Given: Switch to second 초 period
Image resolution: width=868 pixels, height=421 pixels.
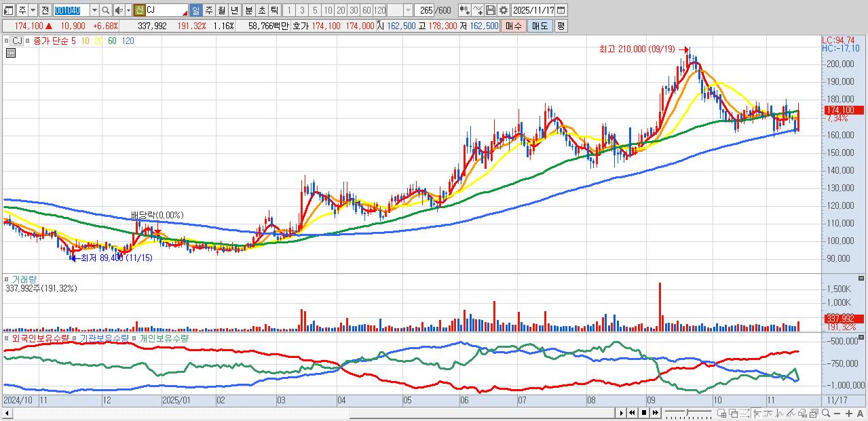Looking at the screenshot, I should click(x=261, y=10).
